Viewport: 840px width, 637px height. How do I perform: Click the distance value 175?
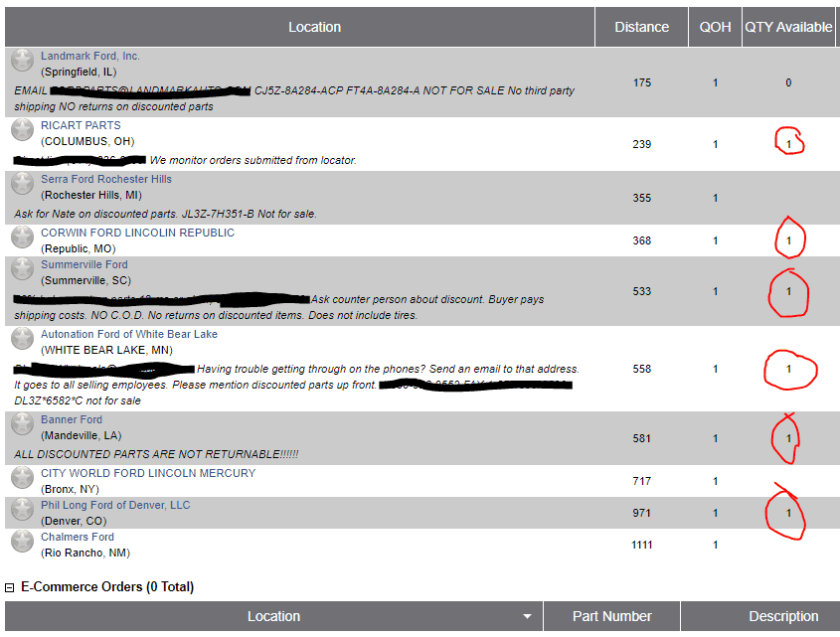[x=641, y=82]
